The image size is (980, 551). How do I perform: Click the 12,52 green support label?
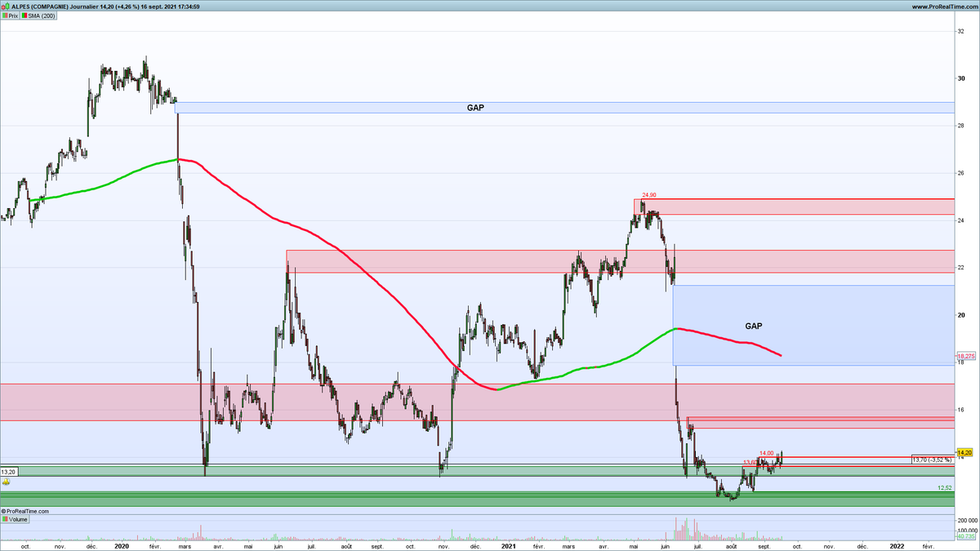(x=945, y=487)
